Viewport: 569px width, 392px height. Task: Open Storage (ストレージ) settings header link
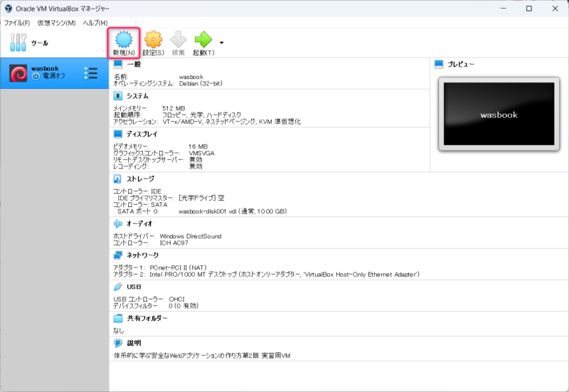tap(140, 179)
